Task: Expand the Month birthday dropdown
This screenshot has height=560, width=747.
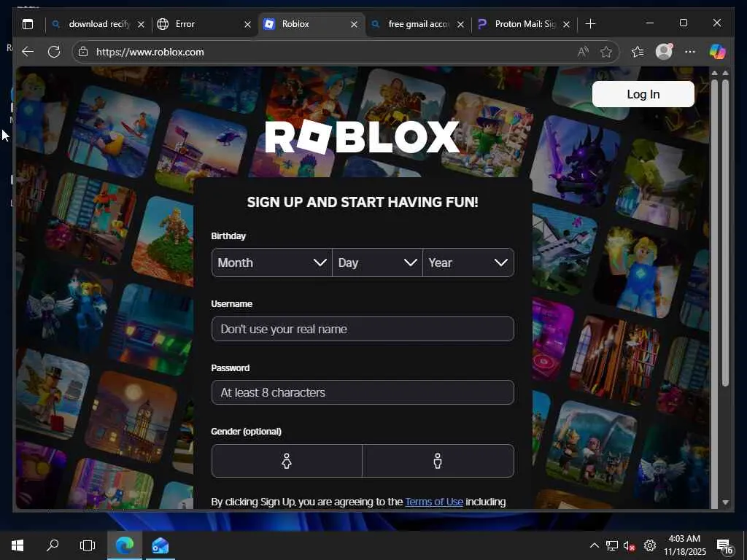Action: coord(271,262)
